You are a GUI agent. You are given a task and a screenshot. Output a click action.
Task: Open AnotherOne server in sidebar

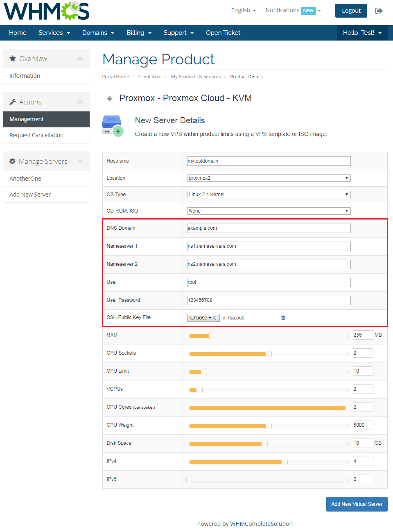pos(46,179)
